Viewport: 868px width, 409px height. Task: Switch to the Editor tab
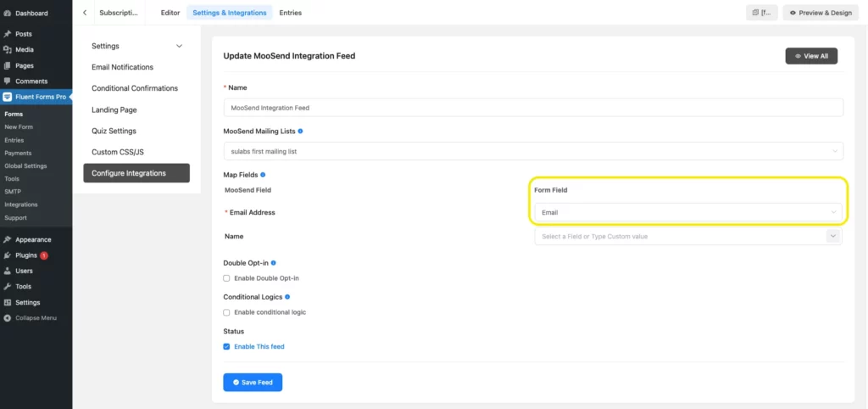170,13
